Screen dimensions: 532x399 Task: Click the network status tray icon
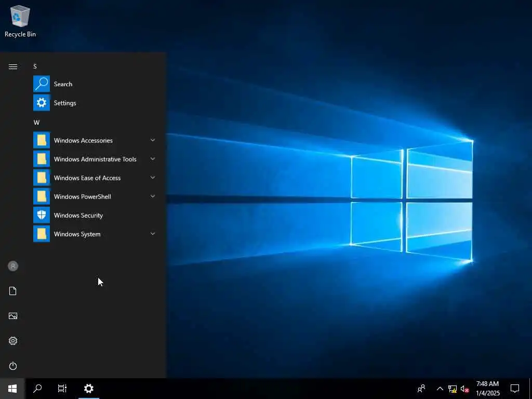click(x=453, y=389)
